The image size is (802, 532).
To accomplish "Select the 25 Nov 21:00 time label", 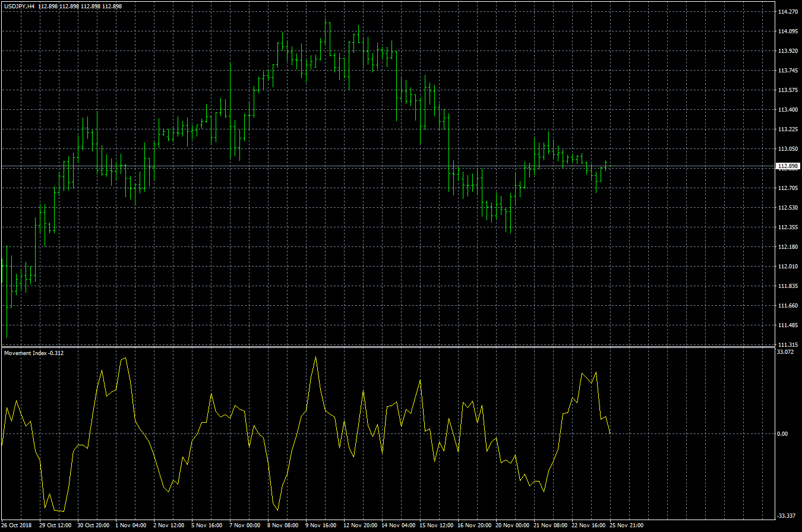I will pyautogui.click(x=627, y=525).
